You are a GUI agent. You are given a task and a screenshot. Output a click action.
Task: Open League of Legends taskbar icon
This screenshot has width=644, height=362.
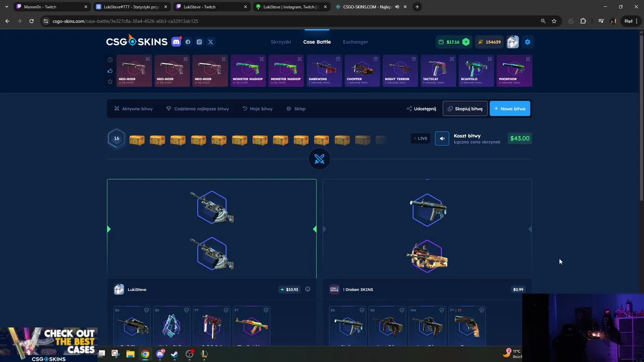pos(204,354)
